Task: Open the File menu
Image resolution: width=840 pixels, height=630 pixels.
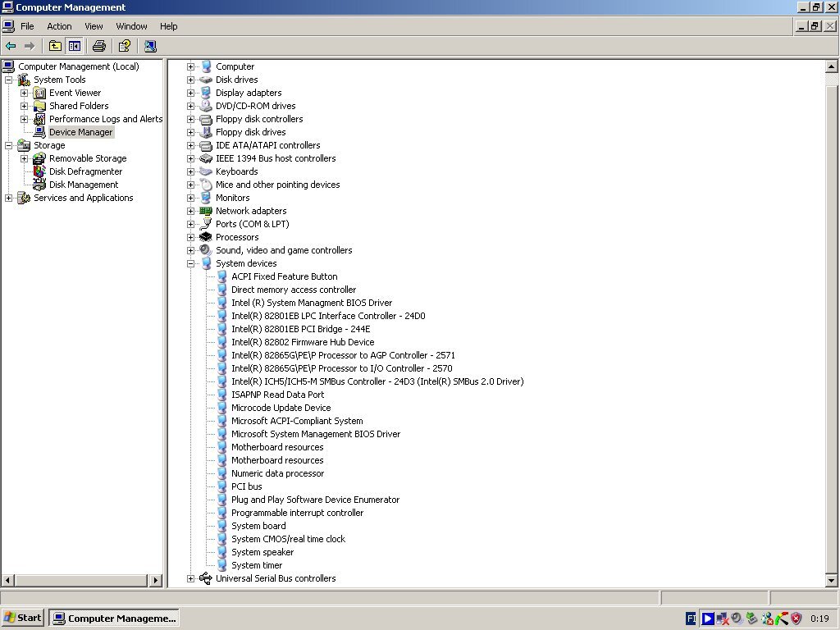Action: (27, 26)
